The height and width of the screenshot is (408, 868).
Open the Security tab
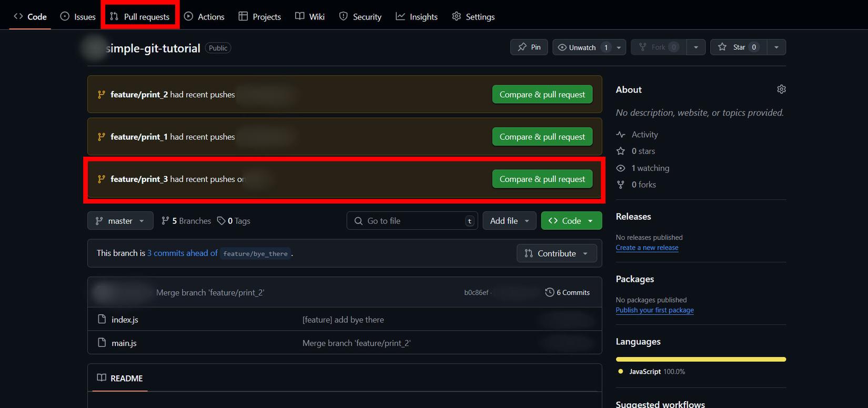(360, 16)
